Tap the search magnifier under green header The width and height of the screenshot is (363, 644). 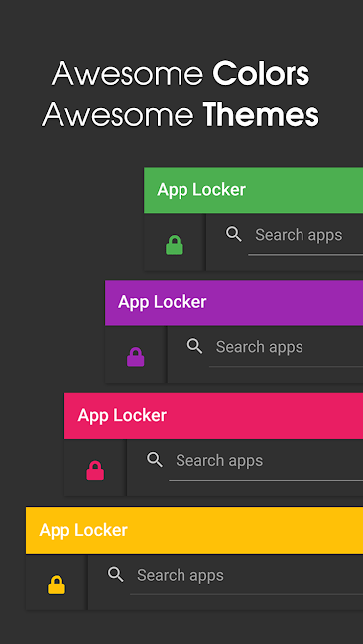[x=234, y=234]
